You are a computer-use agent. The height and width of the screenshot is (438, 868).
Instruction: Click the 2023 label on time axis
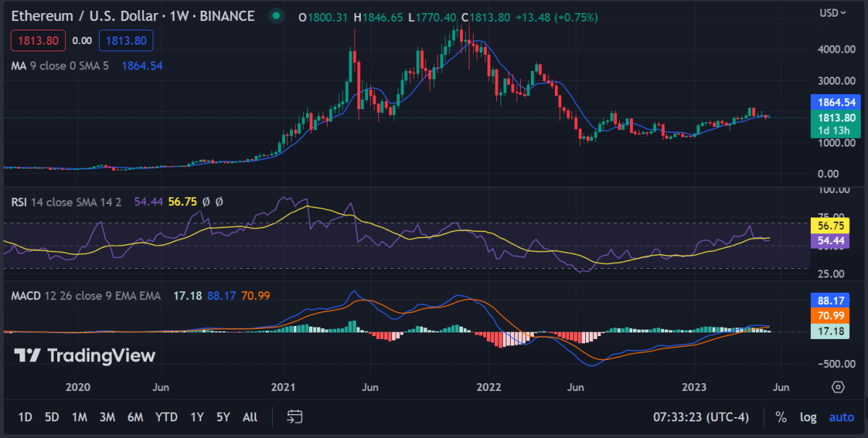696,387
